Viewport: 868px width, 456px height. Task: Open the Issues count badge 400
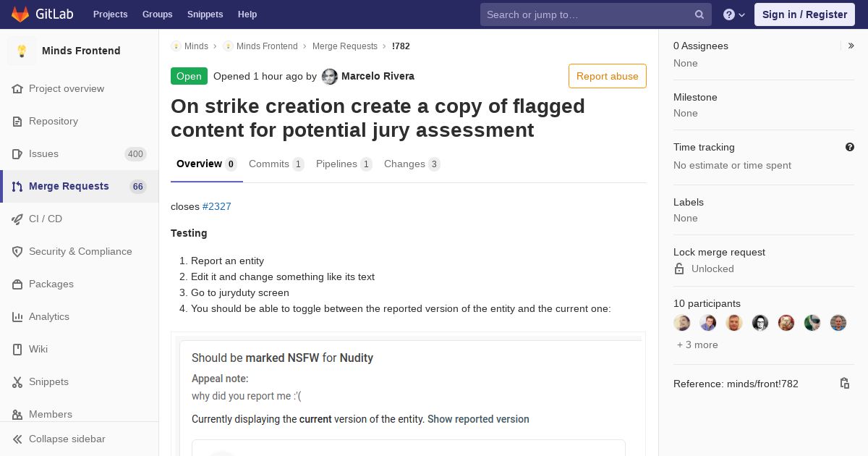tap(135, 153)
